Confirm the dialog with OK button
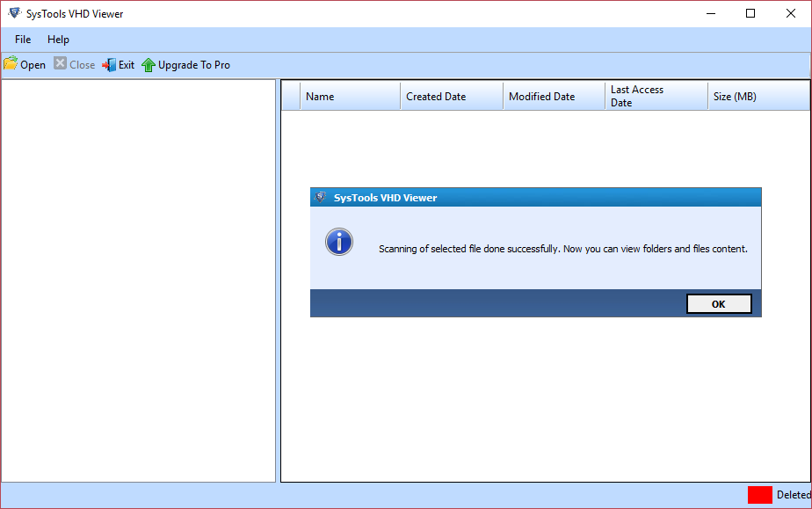Image resolution: width=812 pixels, height=509 pixels. 718,303
